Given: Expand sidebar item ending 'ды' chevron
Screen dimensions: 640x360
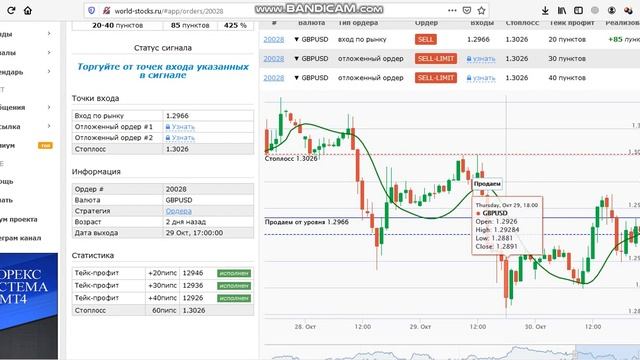Looking at the screenshot, I should click(x=49, y=33).
